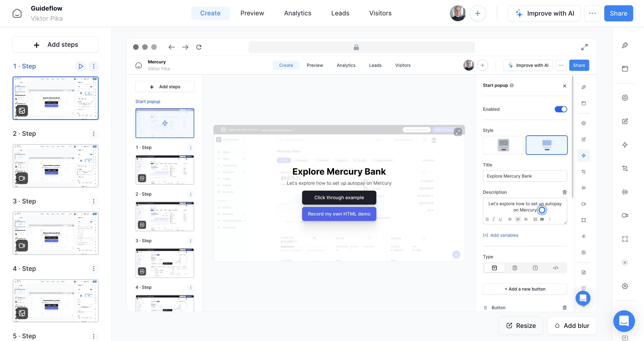The width and height of the screenshot is (644, 341).
Task: Click the browser reload icon
Action: coord(199,47)
